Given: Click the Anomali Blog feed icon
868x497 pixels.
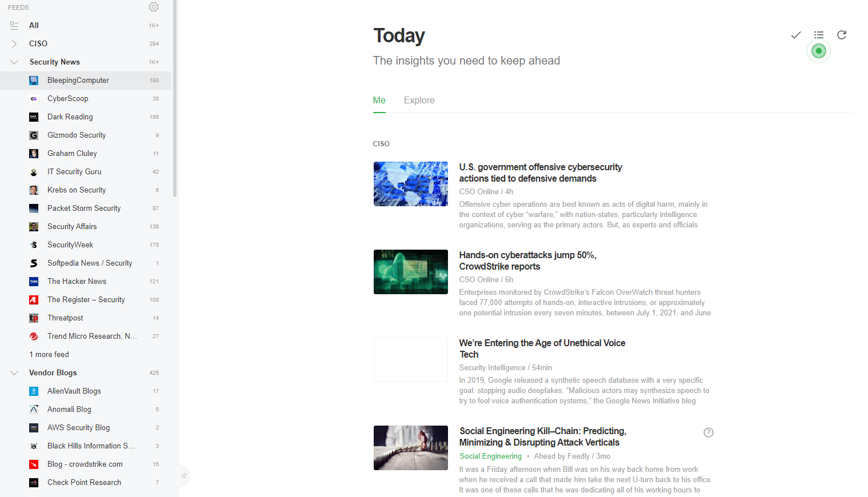Looking at the screenshot, I should [34, 410].
